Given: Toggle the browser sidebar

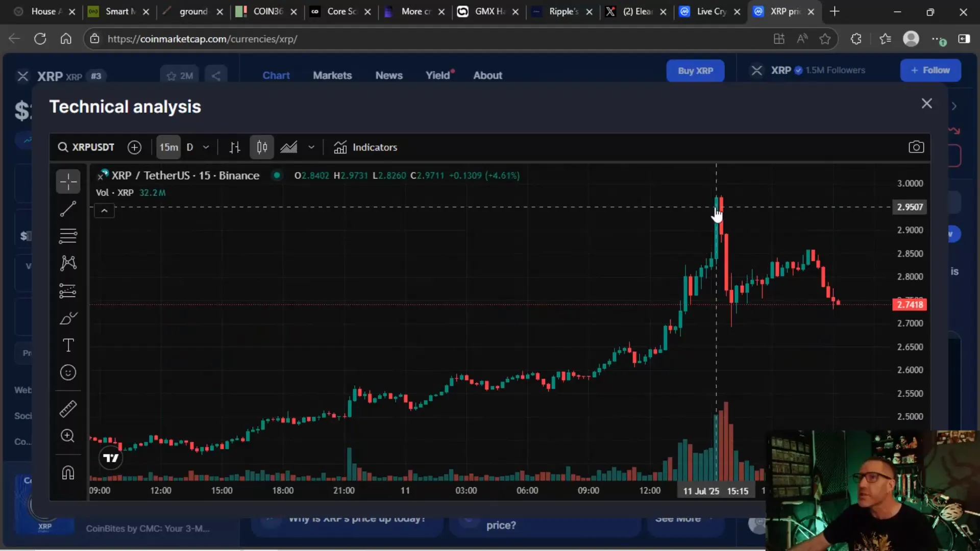Looking at the screenshot, I should [x=964, y=39].
